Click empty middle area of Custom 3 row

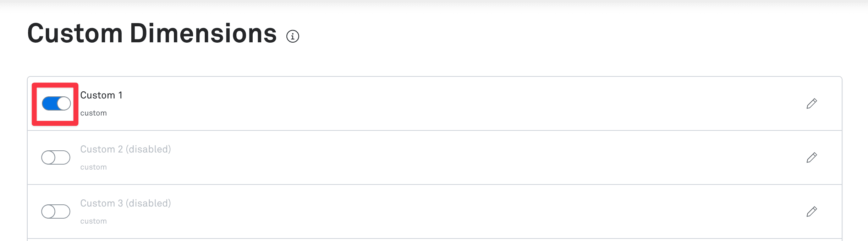(426, 211)
